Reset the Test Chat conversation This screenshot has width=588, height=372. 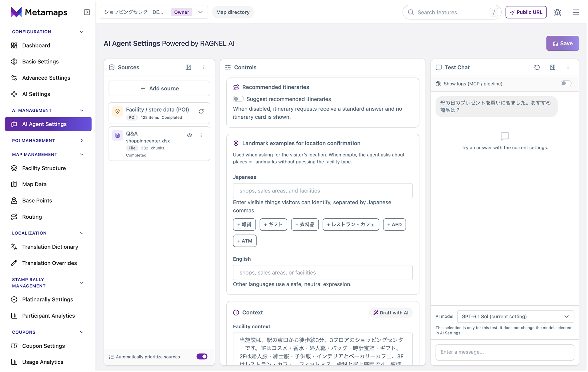(537, 67)
